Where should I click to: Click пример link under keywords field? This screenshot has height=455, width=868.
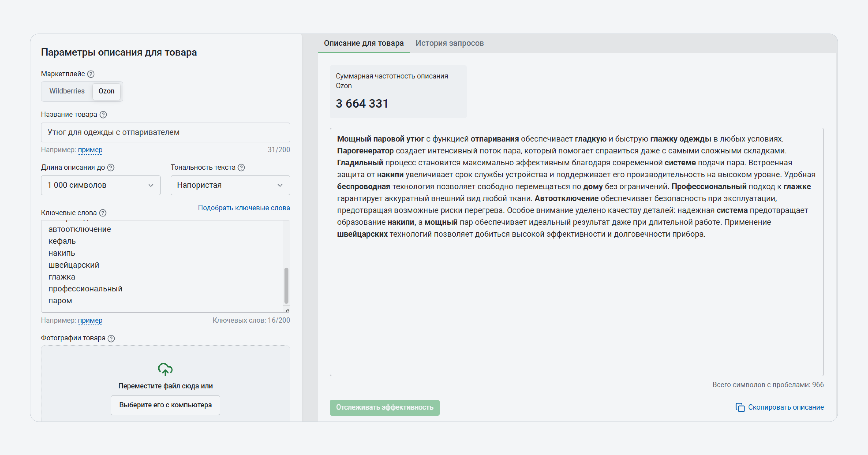[90, 320]
